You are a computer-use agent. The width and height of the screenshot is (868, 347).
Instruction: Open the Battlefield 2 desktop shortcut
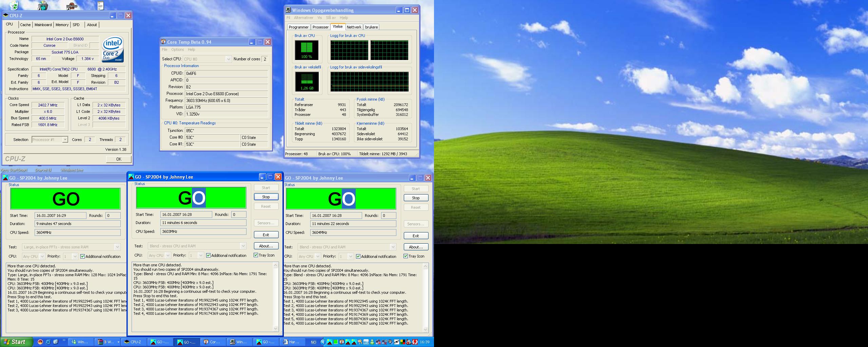coord(72,6)
